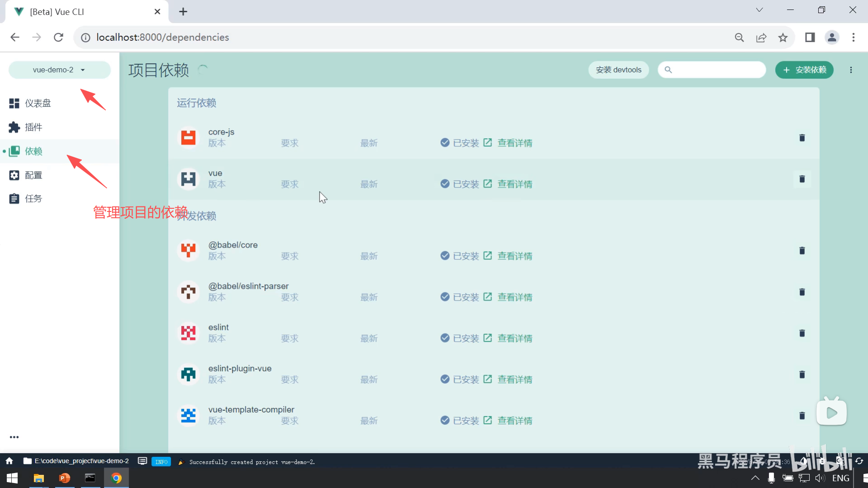This screenshot has height=488, width=868.
Task: Click the @babel/core package logo
Action: (188, 250)
